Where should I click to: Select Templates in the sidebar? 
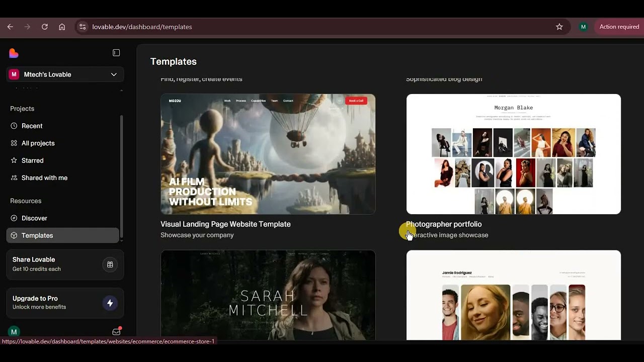pos(63,235)
